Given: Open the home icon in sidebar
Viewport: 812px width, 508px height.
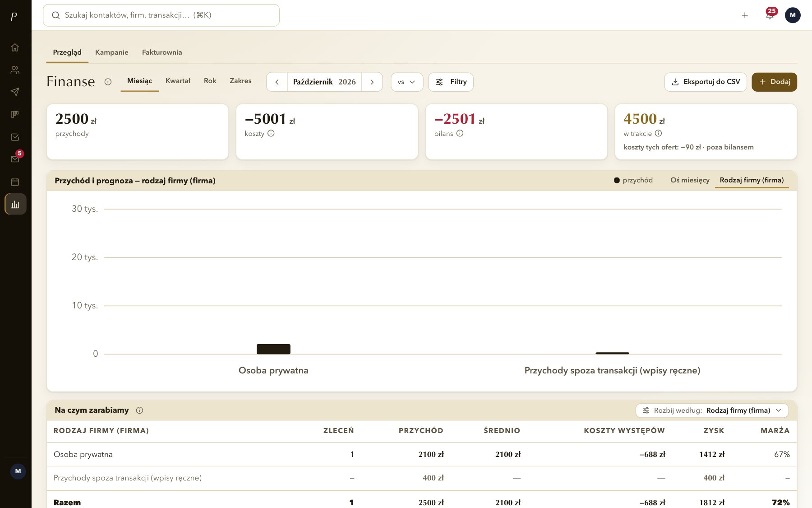Looking at the screenshot, I should pos(15,47).
